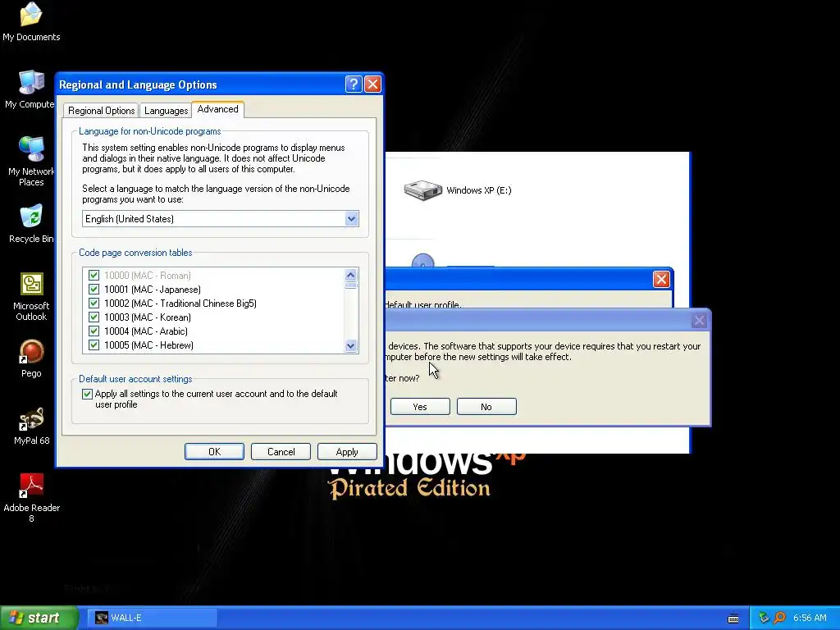Click No in the restart prompt
The image size is (840, 630).
486,407
